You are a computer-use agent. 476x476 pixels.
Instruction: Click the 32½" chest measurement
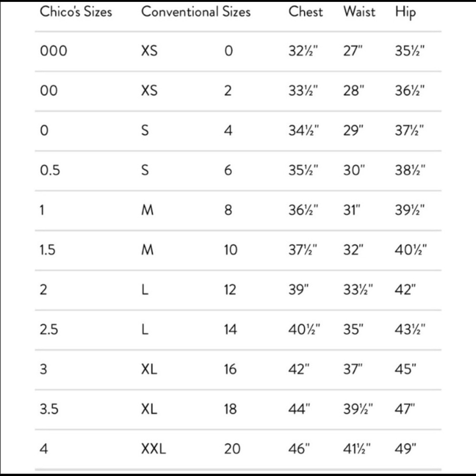[x=303, y=51]
